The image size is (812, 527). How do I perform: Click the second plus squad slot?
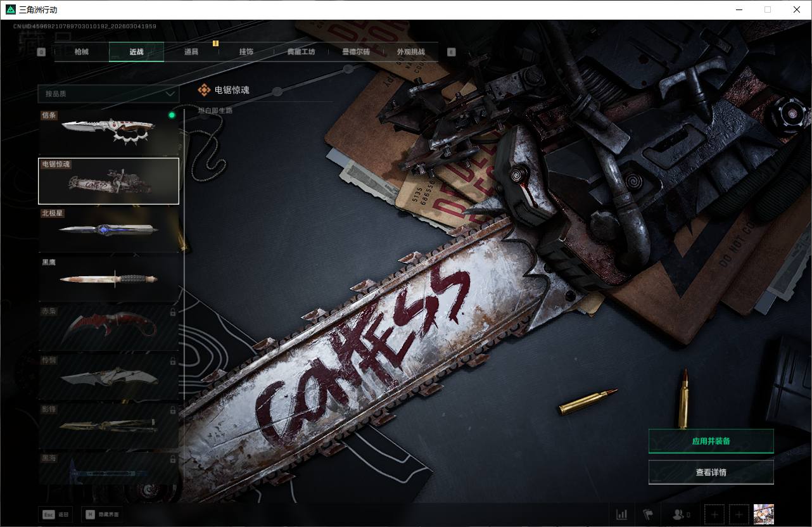click(x=739, y=514)
